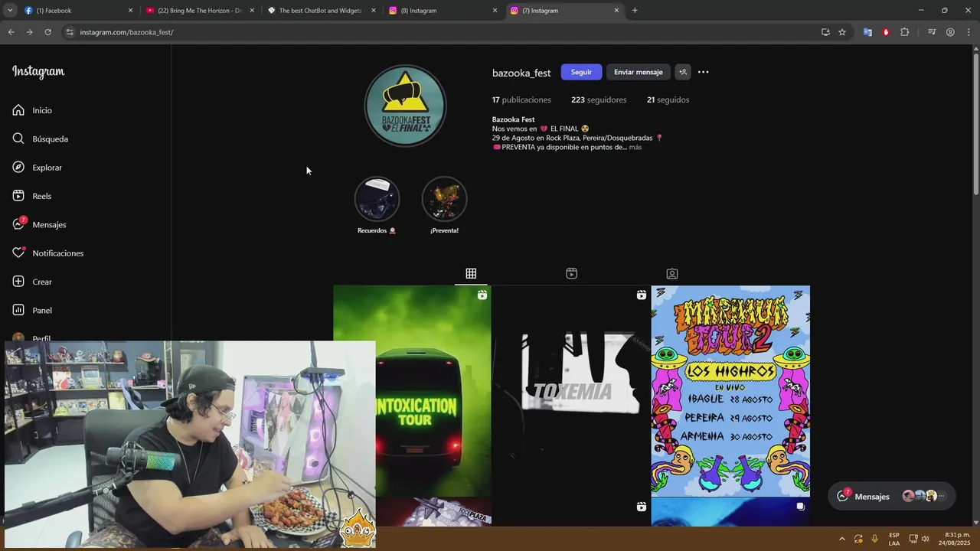
Task: Open Inicio home icon
Action: pos(18,110)
